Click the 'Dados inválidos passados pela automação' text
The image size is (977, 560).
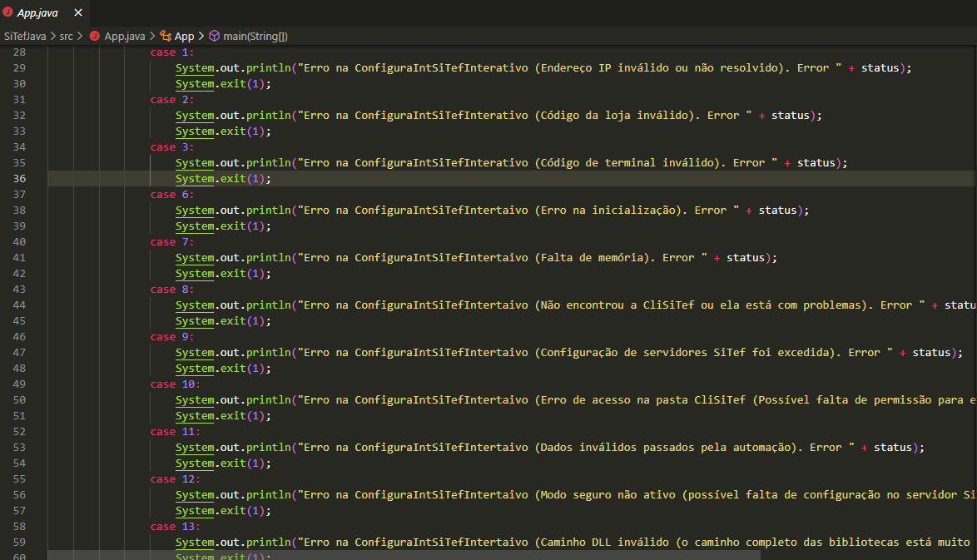[665, 448]
